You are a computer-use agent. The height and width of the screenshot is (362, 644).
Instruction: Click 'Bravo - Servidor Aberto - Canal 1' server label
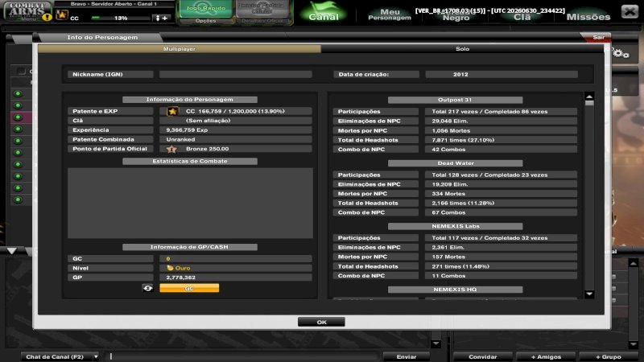pyautogui.click(x=114, y=4)
